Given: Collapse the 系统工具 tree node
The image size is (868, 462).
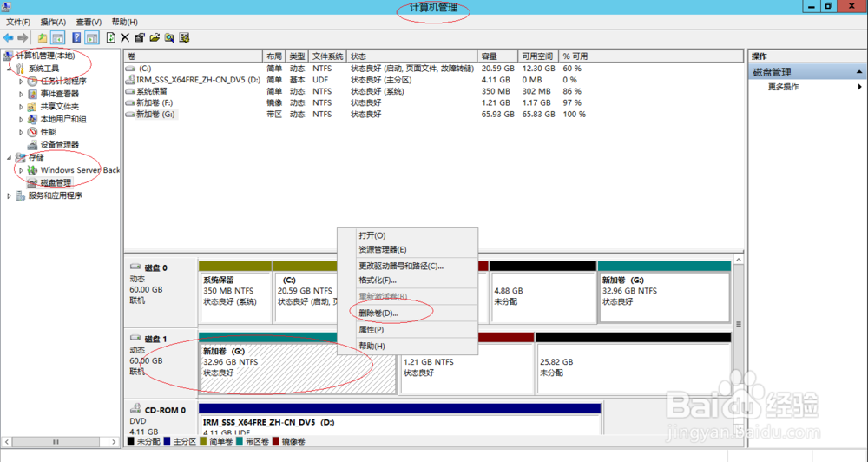Looking at the screenshot, I should click(x=9, y=69).
